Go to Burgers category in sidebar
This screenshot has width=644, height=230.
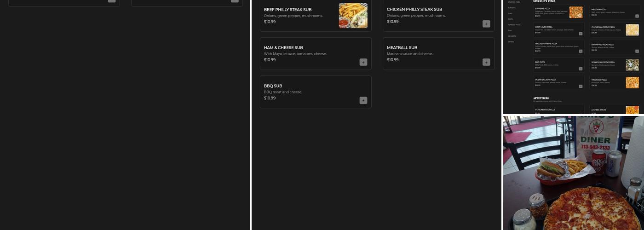(512, 8)
